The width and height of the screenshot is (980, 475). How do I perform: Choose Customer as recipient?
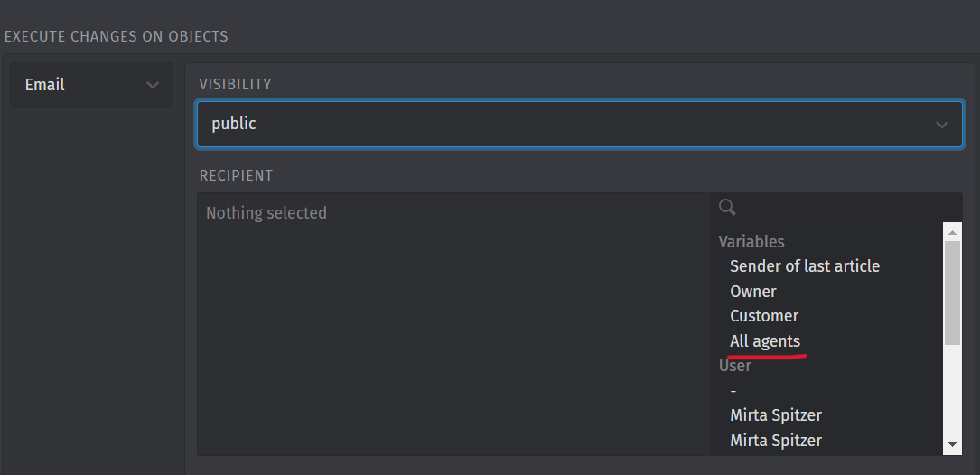764,316
